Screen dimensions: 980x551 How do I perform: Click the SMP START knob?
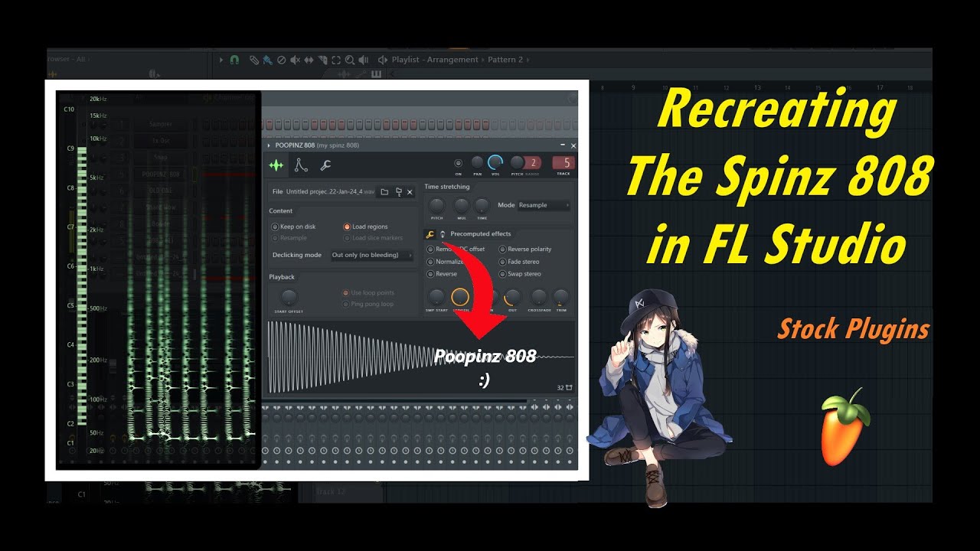pos(436,297)
